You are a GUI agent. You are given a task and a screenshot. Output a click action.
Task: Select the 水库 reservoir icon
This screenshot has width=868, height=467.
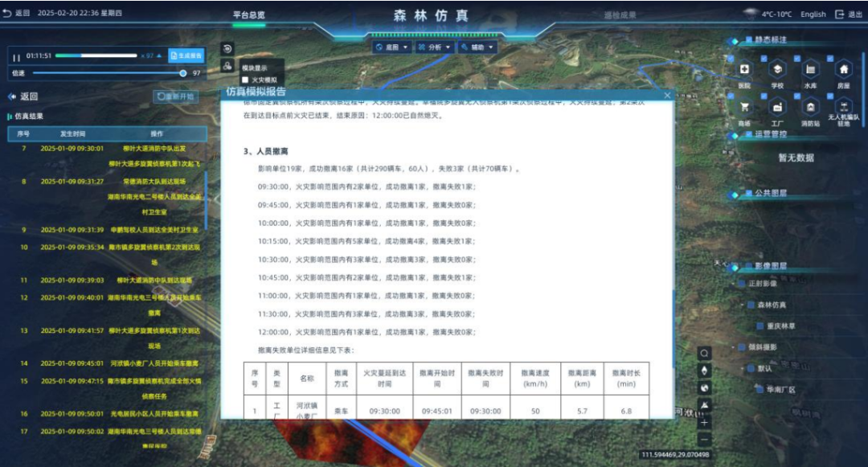(810, 70)
